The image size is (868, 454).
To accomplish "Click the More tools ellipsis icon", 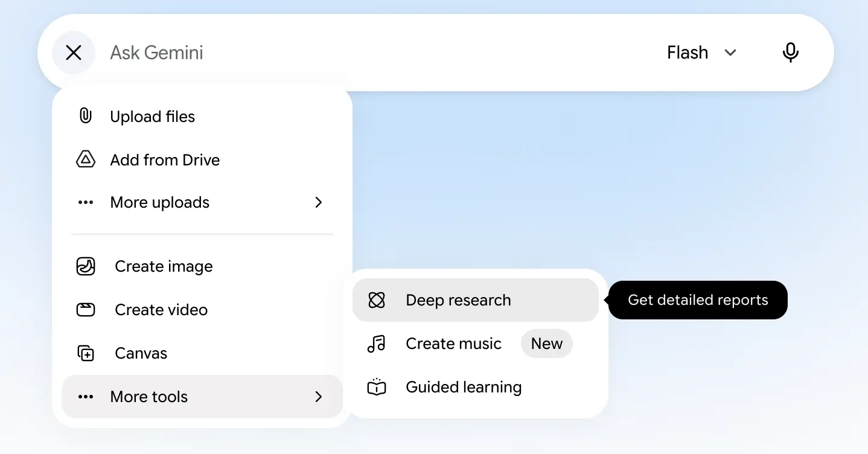I will [86, 397].
